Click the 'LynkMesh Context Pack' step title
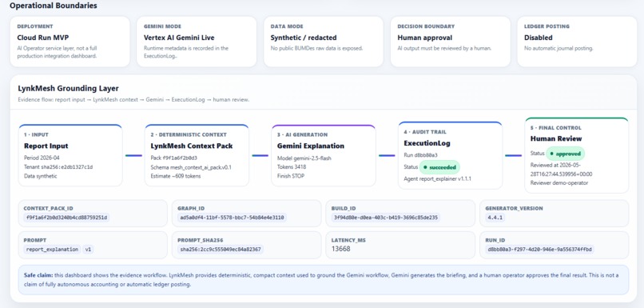The image size is (644, 308). 192,146
